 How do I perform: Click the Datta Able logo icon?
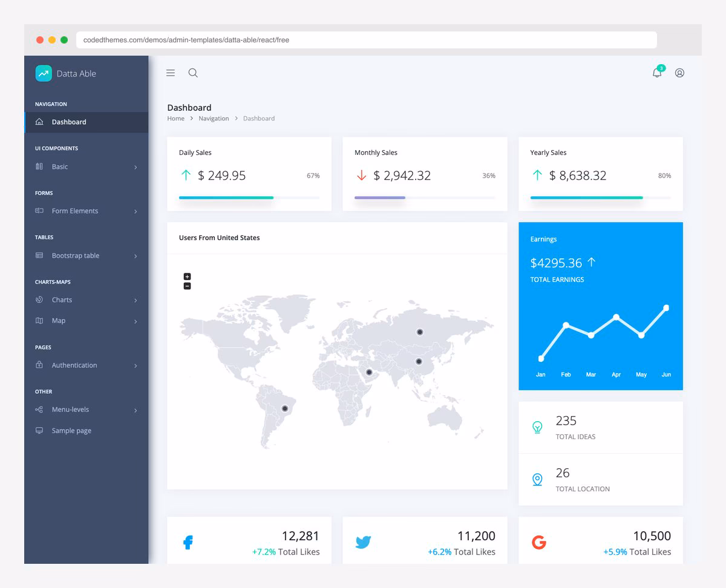(x=43, y=73)
